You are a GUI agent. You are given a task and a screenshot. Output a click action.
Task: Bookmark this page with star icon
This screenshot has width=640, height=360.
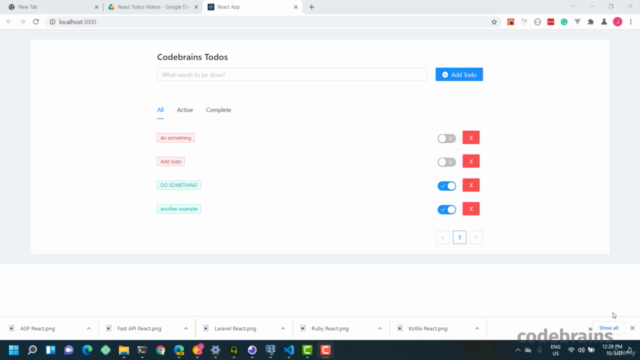[494, 22]
